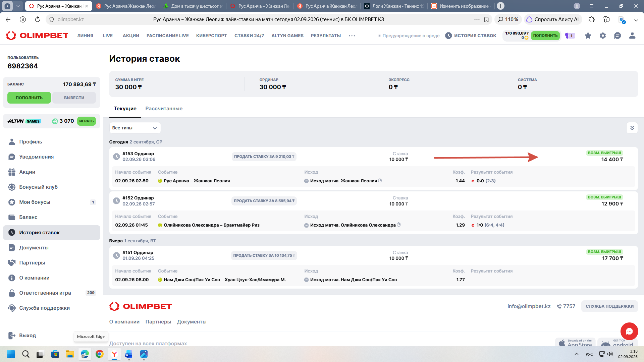
Task: Open favorites star icon in header
Action: tap(588, 36)
